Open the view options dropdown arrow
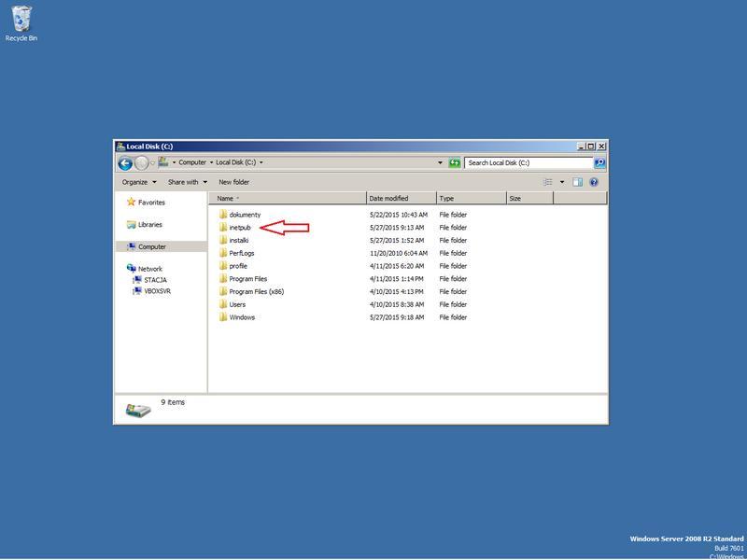747x560 pixels. 562,182
